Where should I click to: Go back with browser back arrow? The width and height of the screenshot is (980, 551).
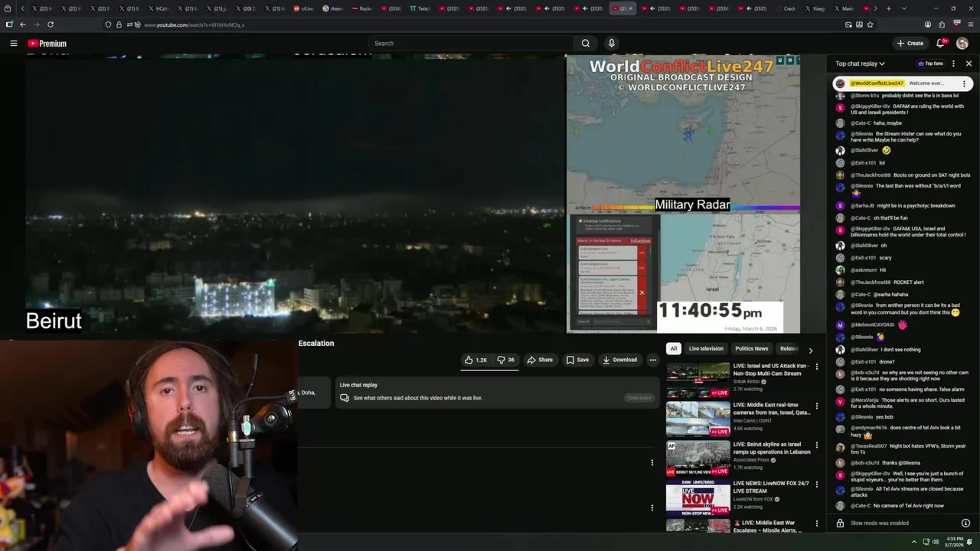pyautogui.click(x=22, y=24)
